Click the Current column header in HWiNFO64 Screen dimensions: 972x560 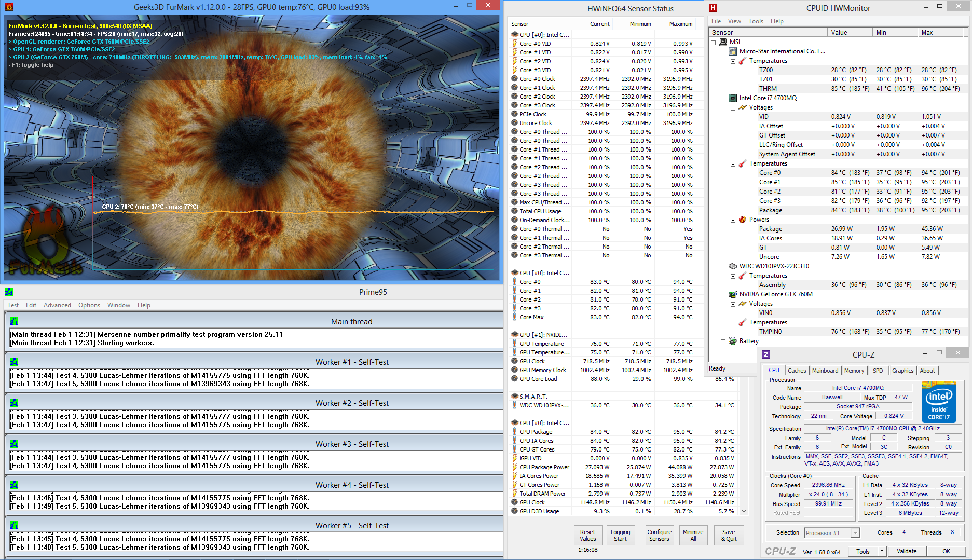pyautogui.click(x=592, y=24)
